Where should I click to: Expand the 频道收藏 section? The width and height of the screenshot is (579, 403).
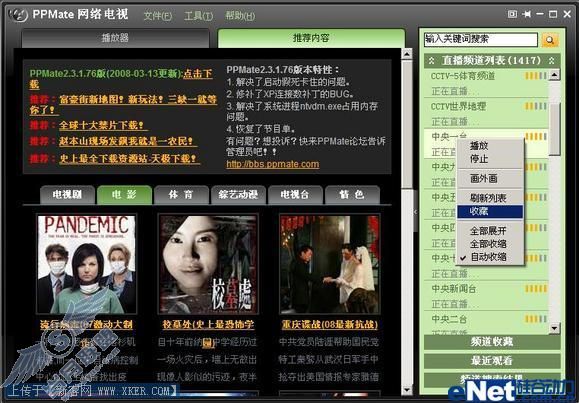pyautogui.click(x=491, y=342)
